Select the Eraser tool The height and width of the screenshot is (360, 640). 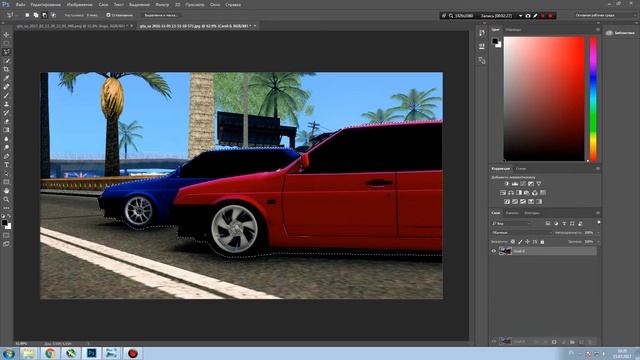tap(7, 121)
